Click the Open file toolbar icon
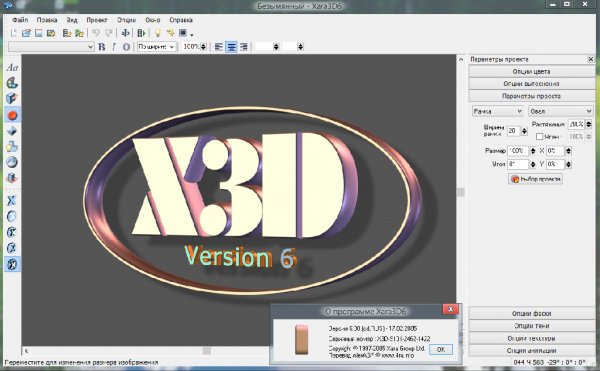This screenshot has width=600, height=371. (26, 33)
